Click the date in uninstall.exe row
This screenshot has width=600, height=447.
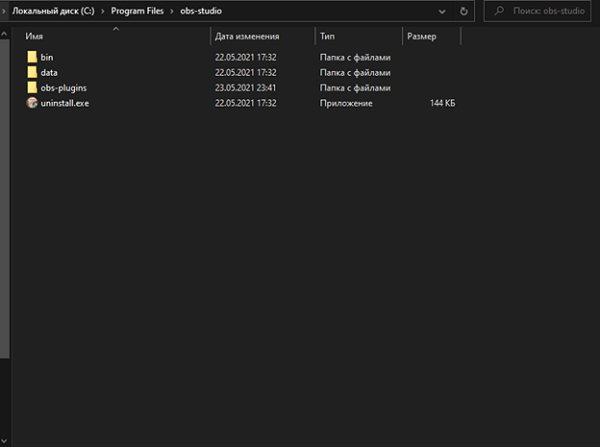[x=245, y=103]
